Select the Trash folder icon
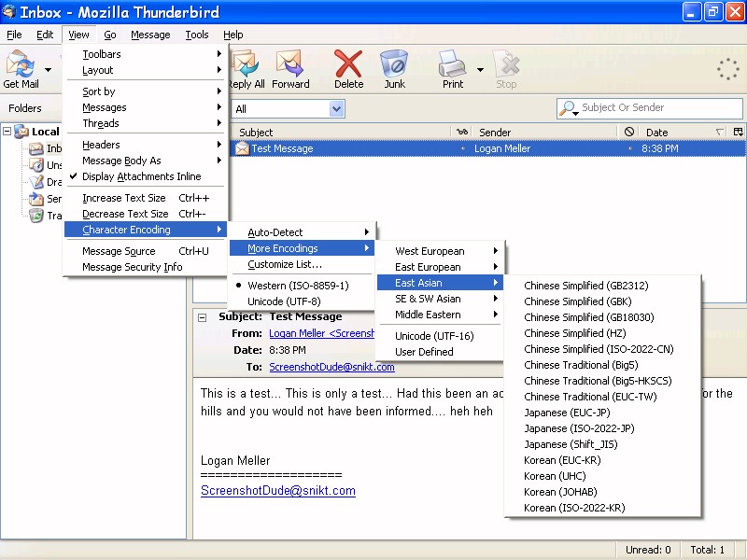 point(36,216)
